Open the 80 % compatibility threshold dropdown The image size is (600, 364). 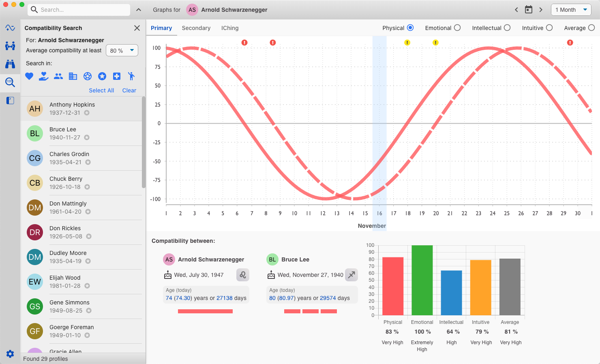tap(122, 50)
